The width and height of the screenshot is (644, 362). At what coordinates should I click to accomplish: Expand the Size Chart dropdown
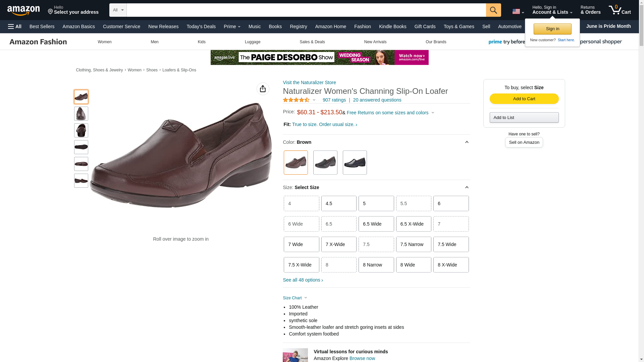pos(295,298)
